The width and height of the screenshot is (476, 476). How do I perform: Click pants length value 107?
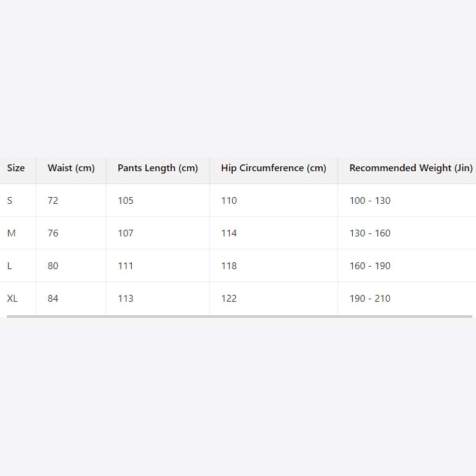(x=126, y=233)
